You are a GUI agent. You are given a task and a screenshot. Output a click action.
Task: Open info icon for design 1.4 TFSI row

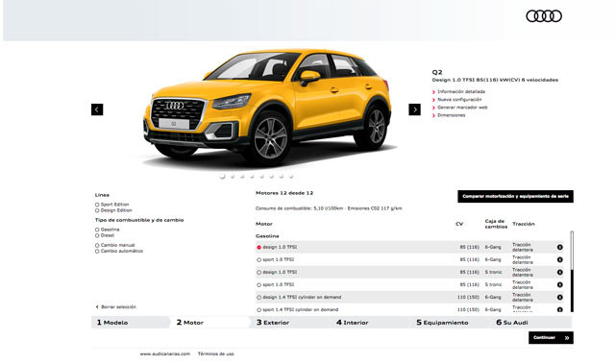[x=559, y=298]
